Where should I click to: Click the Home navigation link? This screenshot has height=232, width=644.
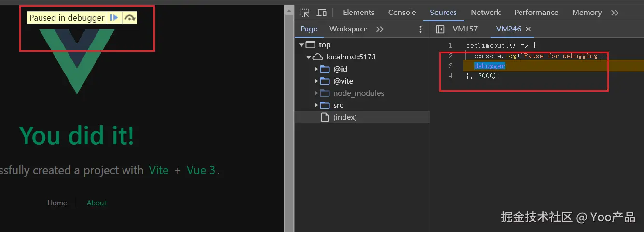click(x=57, y=203)
